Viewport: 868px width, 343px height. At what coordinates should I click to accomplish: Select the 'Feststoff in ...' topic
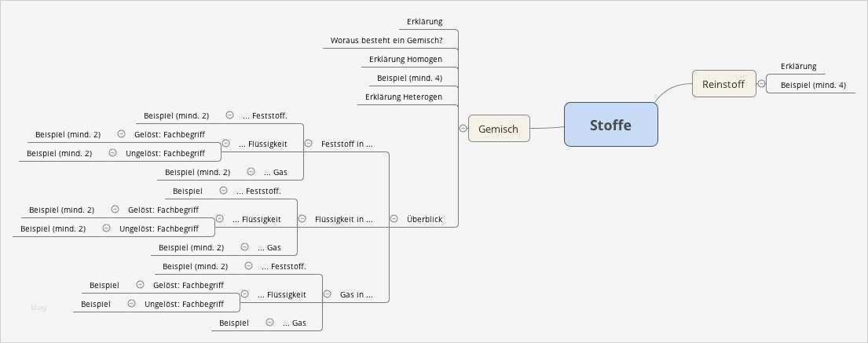point(346,144)
